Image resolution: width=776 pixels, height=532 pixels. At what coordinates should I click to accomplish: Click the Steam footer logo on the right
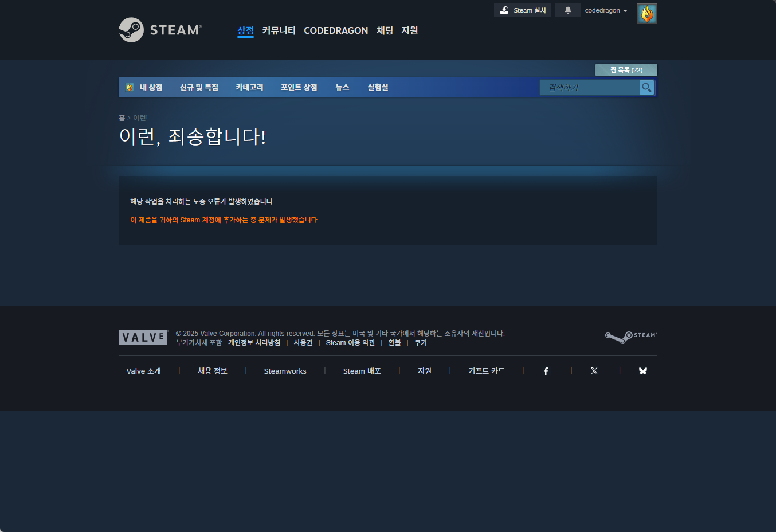tap(631, 337)
